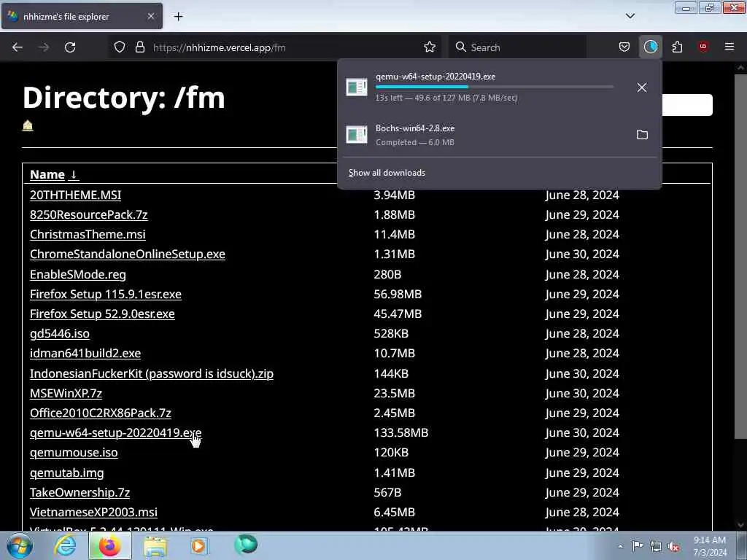Close the nhhizme's file explorer tab
Image resolution: width=747 pixels, height=560 pixels.
(150, 16)
